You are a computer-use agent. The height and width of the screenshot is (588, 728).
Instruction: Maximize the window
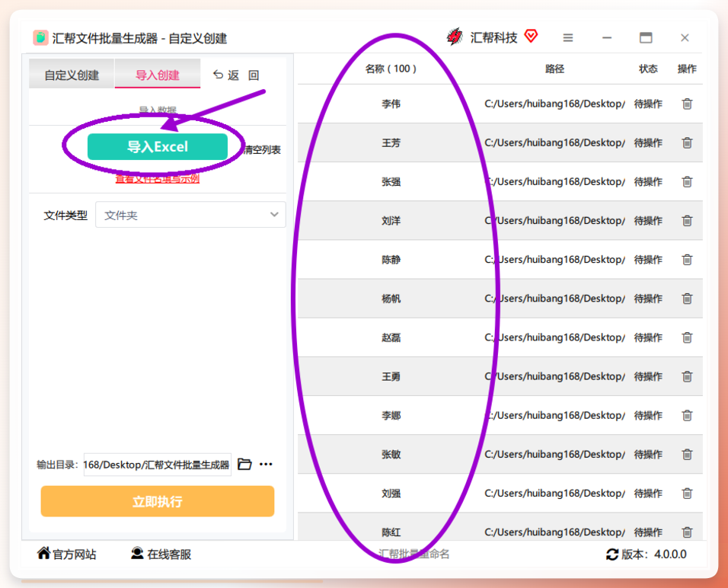click(646, 37)
